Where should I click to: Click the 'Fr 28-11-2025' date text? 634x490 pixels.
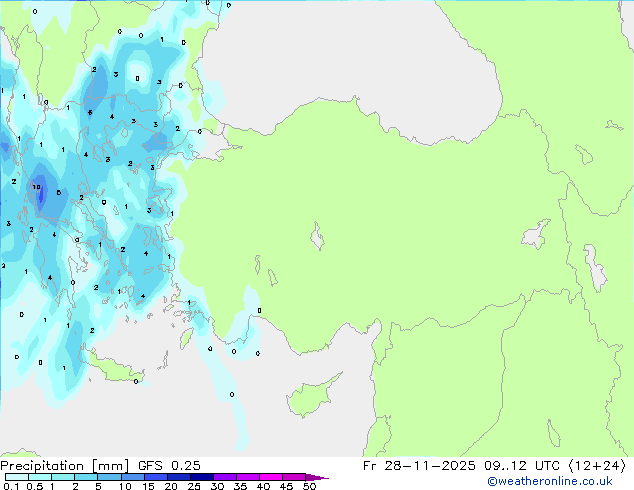pyautogui.click(x=419, y=465)
